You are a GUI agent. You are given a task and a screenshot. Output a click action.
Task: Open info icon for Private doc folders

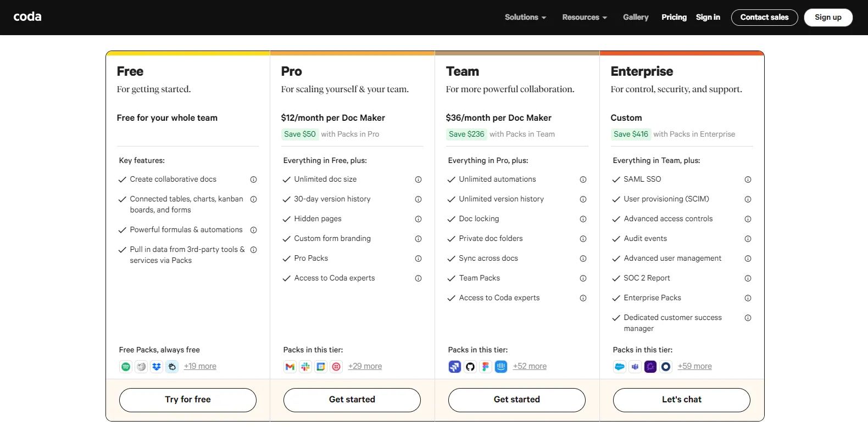(583, 239)
